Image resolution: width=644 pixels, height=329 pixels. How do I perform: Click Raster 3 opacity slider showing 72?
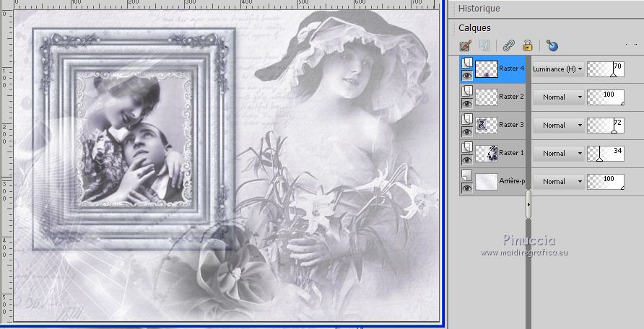point(606,125)
